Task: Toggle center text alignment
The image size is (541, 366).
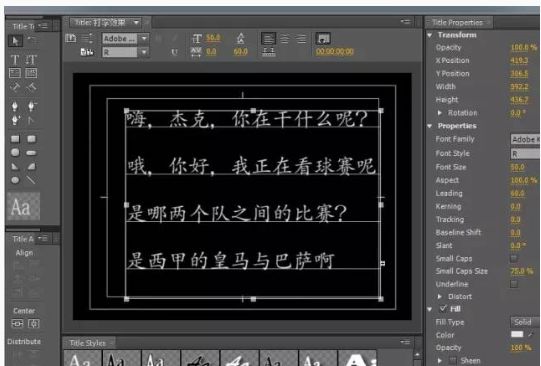Action: [285, 38]
